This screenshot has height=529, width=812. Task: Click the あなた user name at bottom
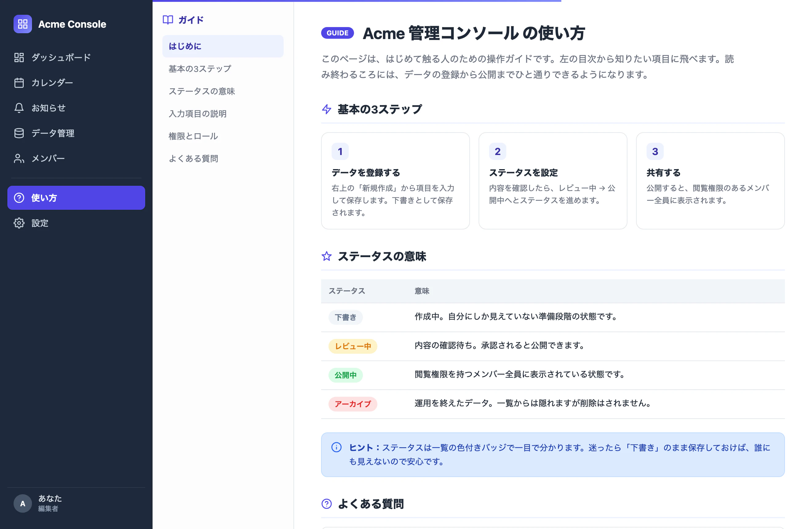50,498
